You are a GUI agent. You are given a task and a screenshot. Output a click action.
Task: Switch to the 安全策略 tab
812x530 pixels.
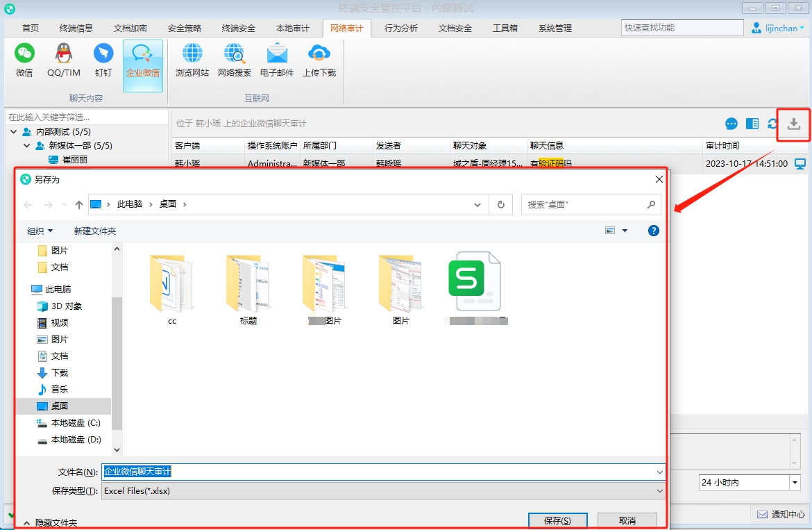(185, 28)
